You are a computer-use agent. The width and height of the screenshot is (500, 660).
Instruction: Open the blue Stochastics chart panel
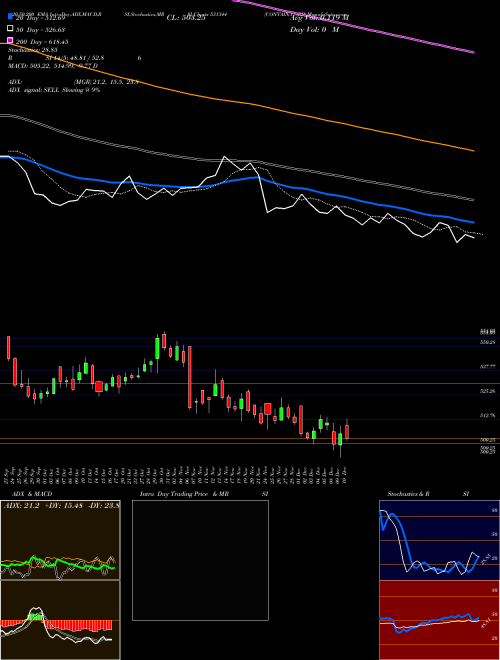(x=439, y=540)
